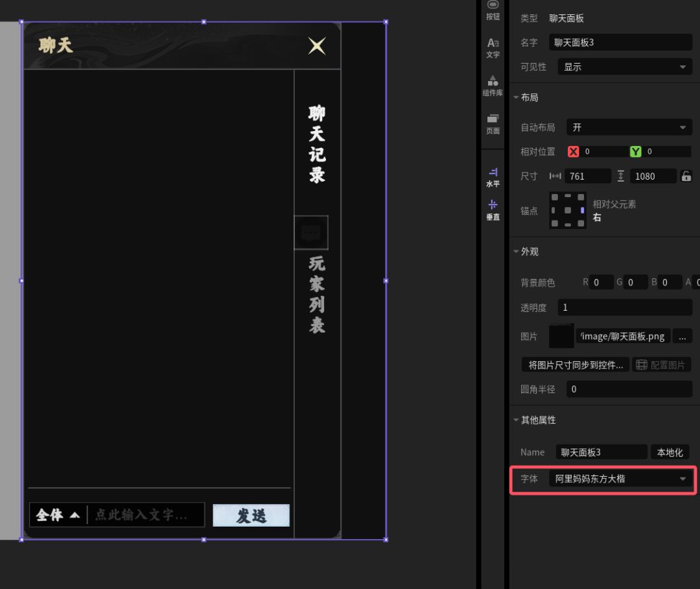This screenshot has width=700, height=589.
Task: Select the top-center anchor point
Action: [x=568, y=196]
